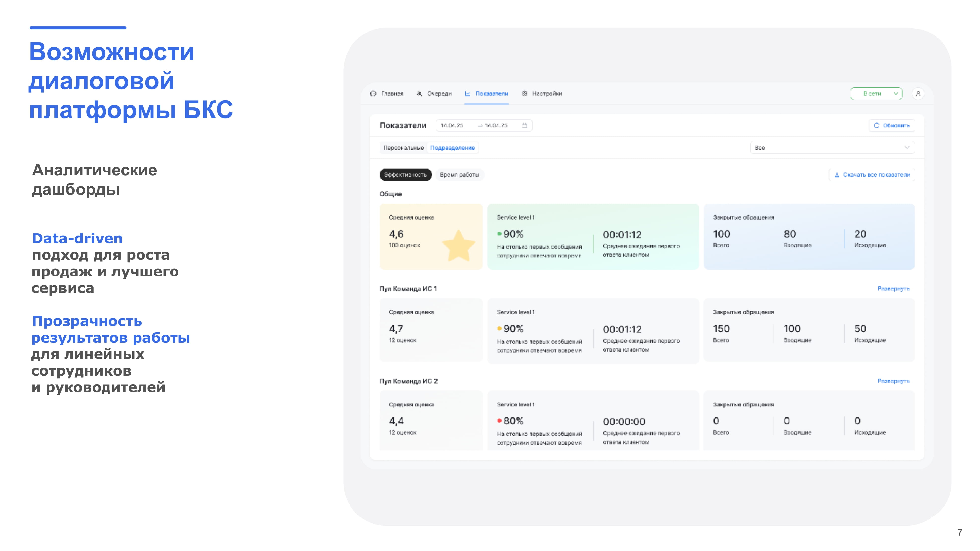Click Скачать все показатели button

click(x=872, y=174)
